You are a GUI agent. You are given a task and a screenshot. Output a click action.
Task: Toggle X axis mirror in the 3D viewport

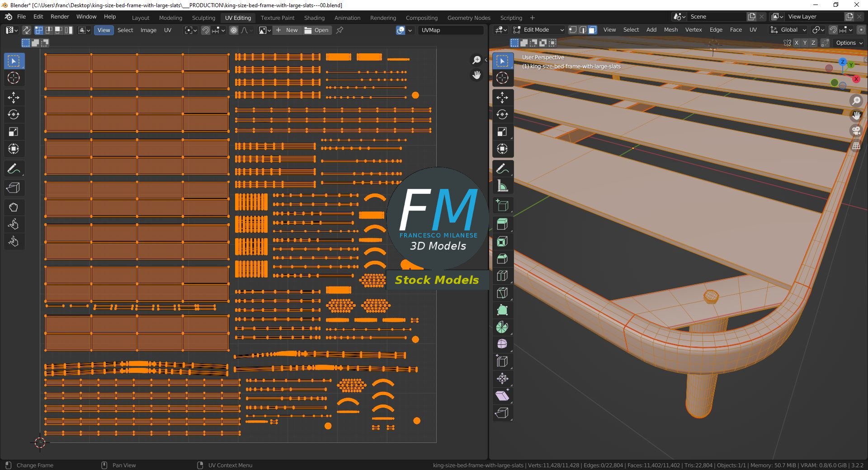click(x=797, y=43)
